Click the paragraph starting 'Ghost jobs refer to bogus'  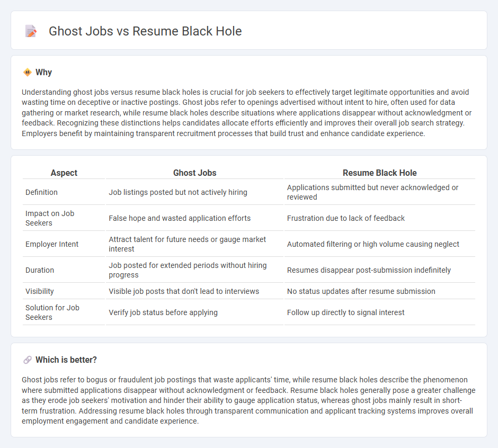click(248, 400)
